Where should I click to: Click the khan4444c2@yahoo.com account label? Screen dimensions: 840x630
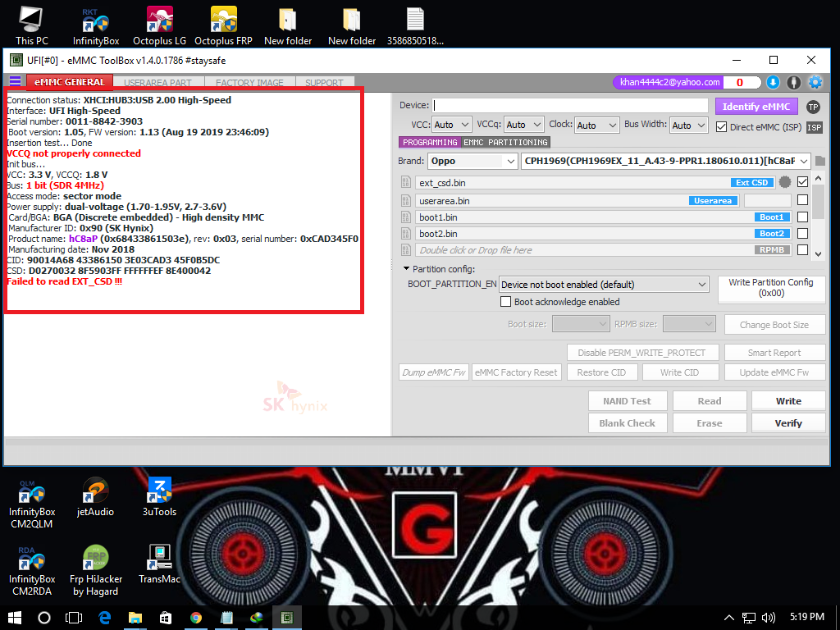(x=669, y=82)
